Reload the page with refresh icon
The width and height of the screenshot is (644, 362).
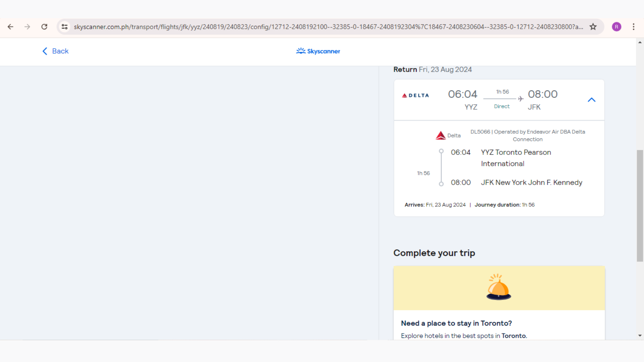(44, 27)
